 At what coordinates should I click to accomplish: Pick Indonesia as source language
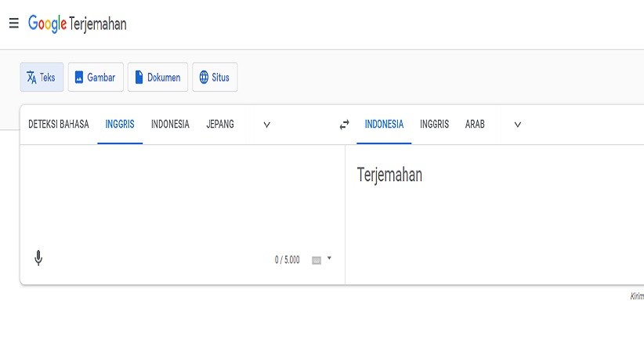click(170, 125)
